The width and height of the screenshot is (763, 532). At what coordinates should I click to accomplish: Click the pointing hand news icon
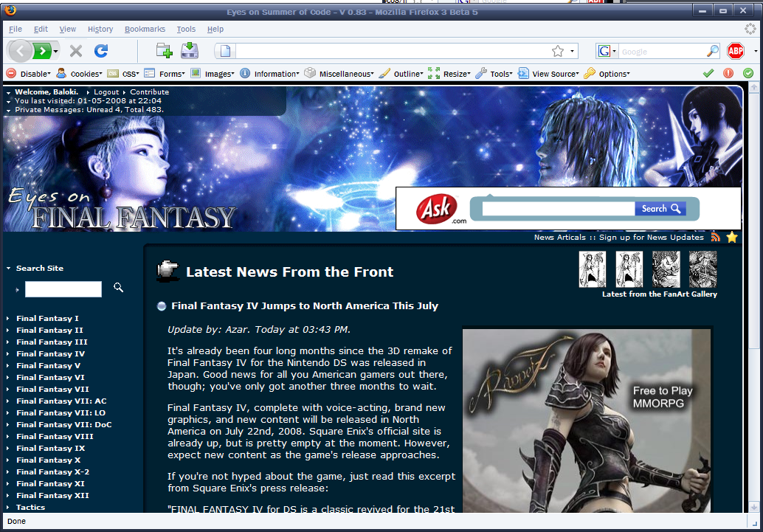(168, 271)
